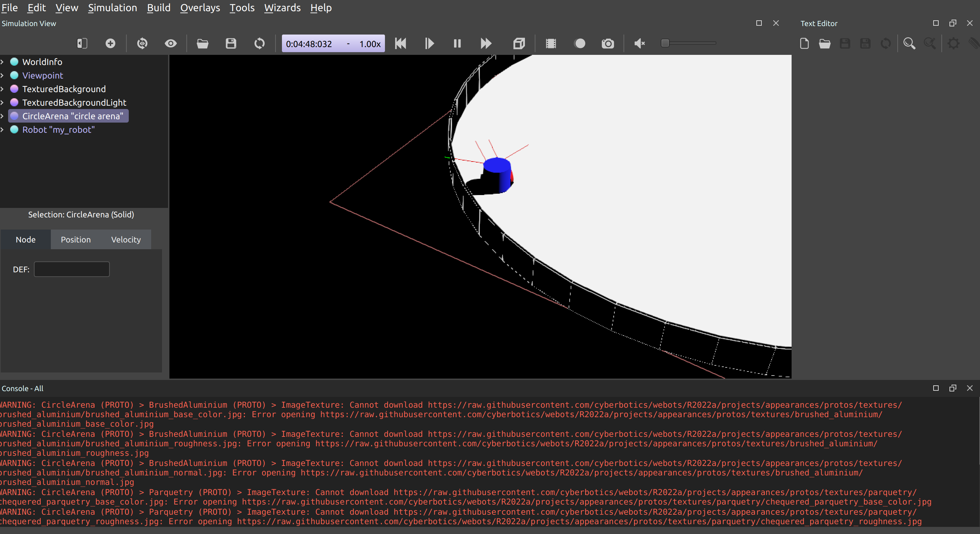The width and height of the screenshot is (980, 534).
Task: Reload the world with the circular arrows icon
Action: (260, 43)
